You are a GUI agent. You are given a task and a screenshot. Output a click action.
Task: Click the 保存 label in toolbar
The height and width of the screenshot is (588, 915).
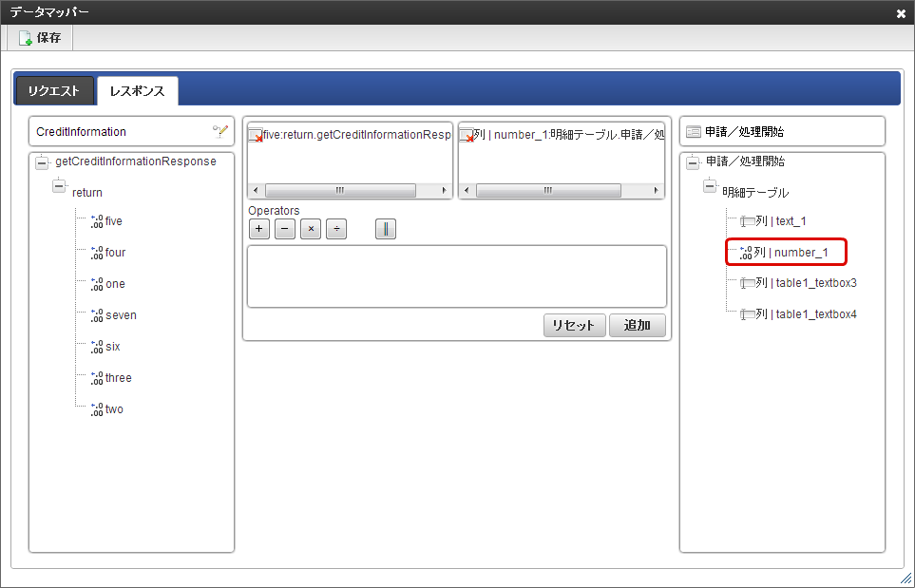point(49,38)
